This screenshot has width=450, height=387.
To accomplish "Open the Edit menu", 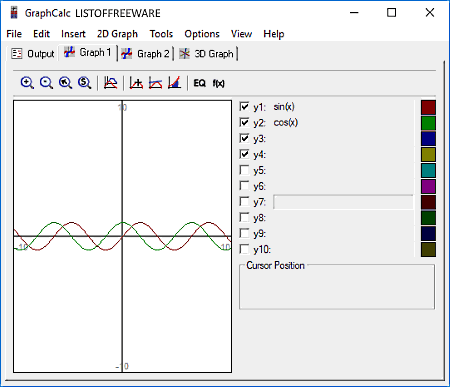I will click(41, 34).
